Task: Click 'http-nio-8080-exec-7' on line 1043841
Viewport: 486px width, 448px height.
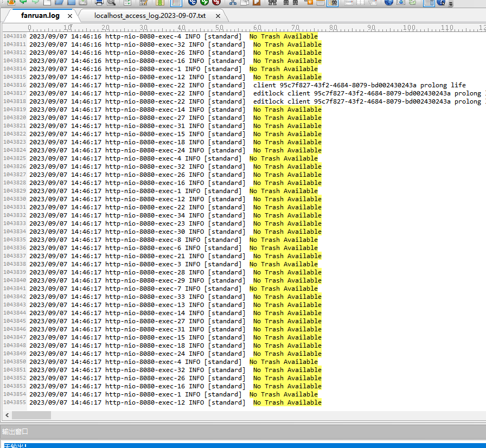Action: [x=143, y=289]
